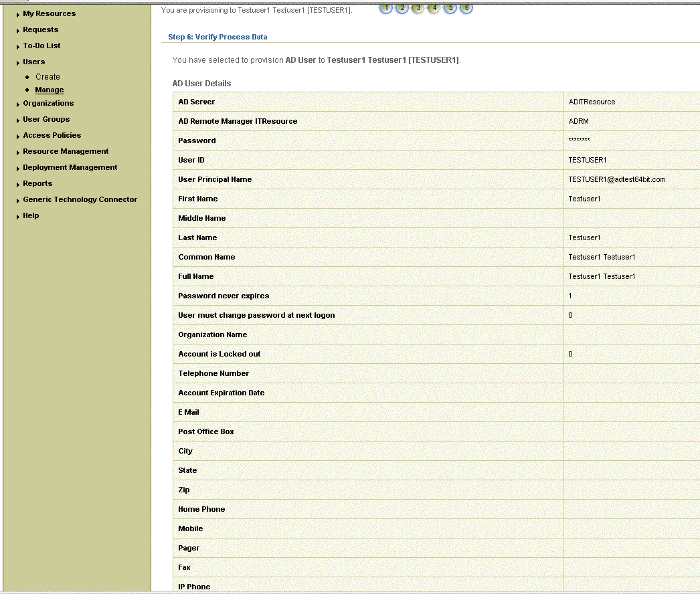Click step 6 circle in wizard progress

[x=466, y=7]
